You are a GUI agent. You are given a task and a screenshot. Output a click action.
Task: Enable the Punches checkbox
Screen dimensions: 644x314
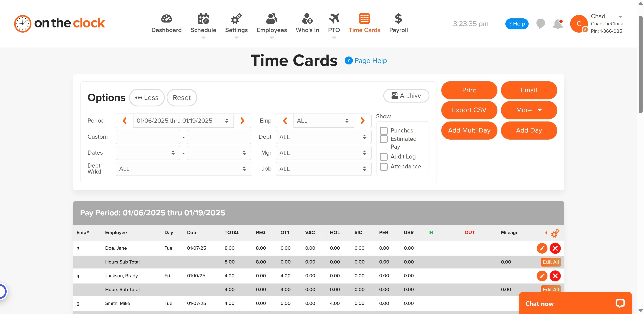coord(383,131)
